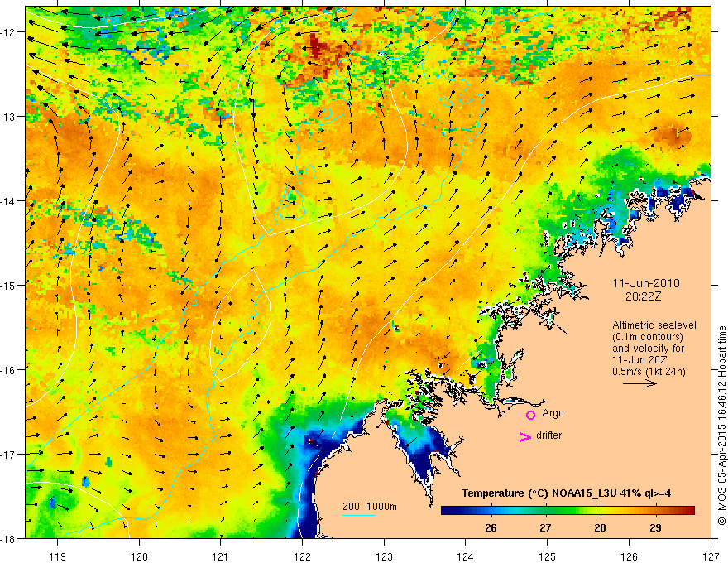This screenshot has height=563, width=728.
Task: Click the IMOS copyright timestamp text
Action: pyautogui.click(x=722, y=426)
